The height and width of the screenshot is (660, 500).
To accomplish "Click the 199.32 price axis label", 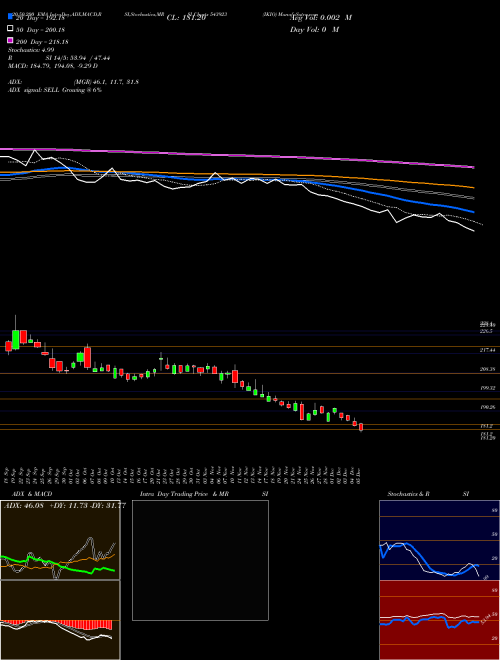I will (x=488, y=388).
